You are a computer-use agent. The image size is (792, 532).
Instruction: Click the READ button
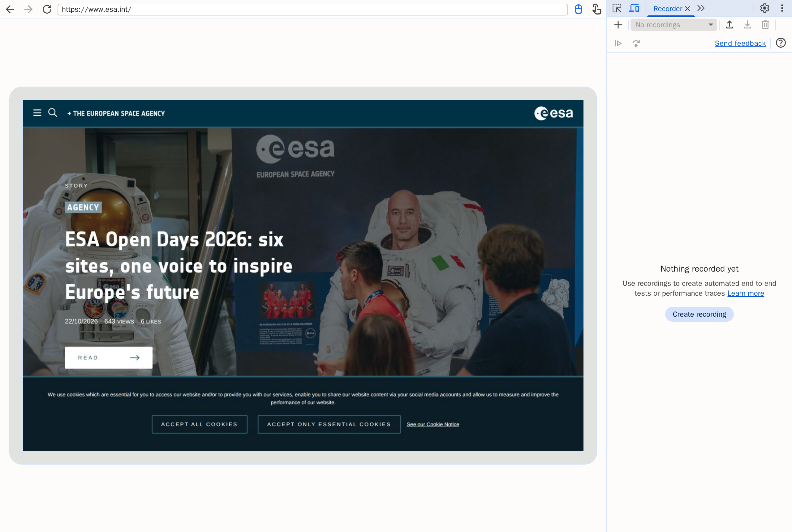coord(109,358)
